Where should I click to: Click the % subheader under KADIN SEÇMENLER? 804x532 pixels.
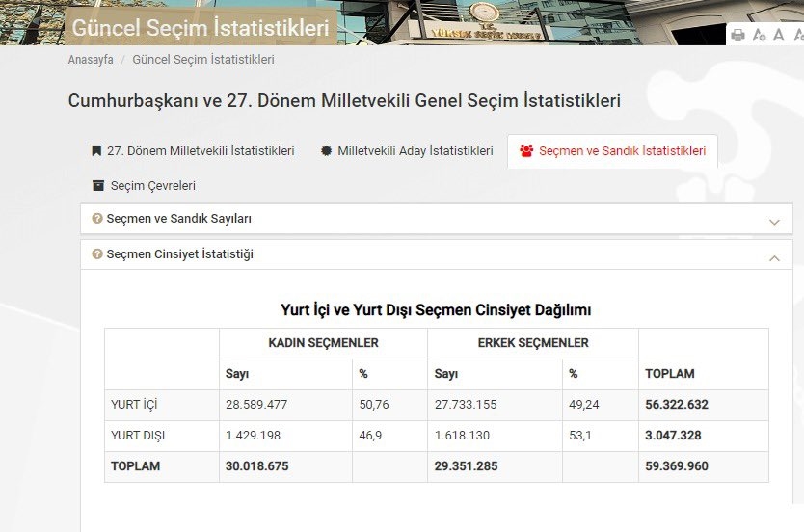(x=363, y=374)
